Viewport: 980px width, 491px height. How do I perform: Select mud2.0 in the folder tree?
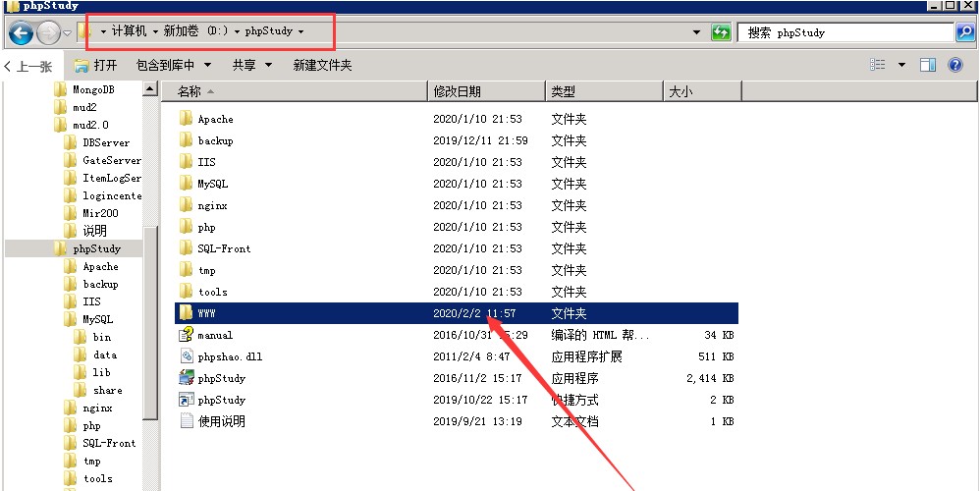coord(90,125)
